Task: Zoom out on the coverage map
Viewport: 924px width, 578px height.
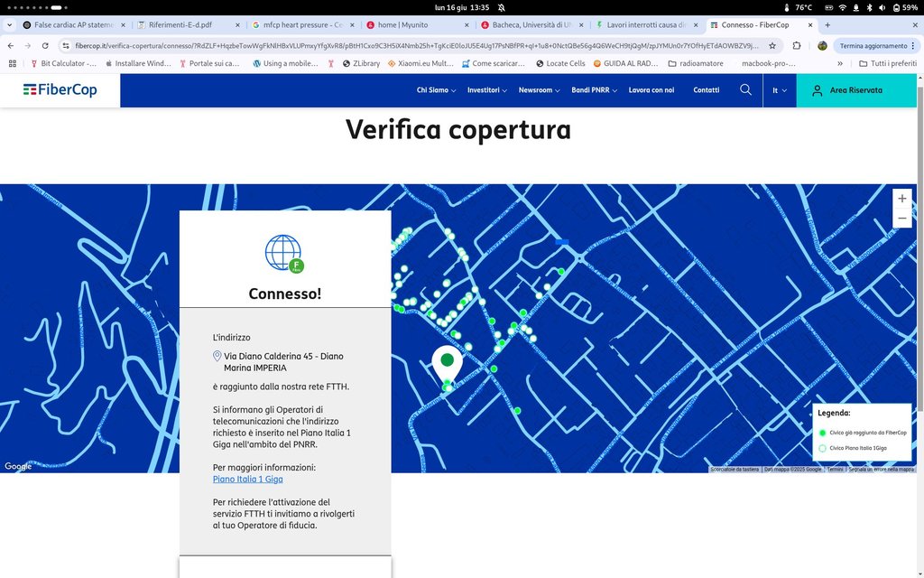Action: tap(901, 219)
